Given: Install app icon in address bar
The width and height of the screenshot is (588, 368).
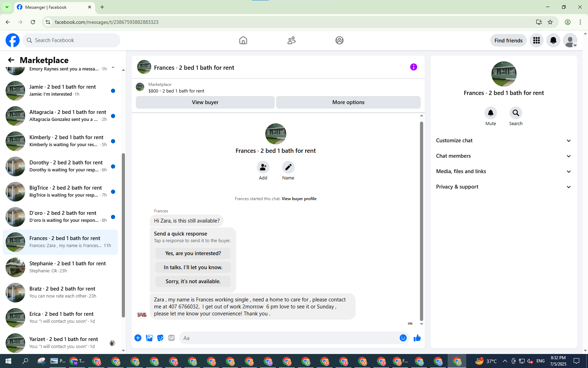Looking at the screenshot, I should click(x=539, y=22).
